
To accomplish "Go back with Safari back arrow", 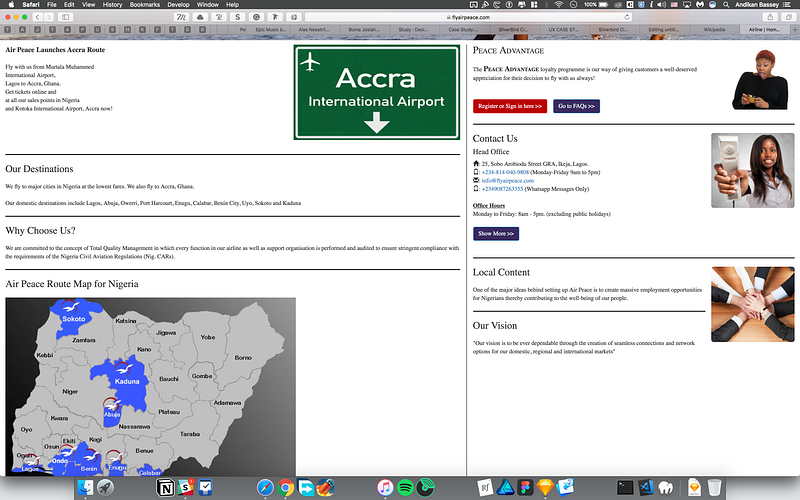I will (38, 17).
